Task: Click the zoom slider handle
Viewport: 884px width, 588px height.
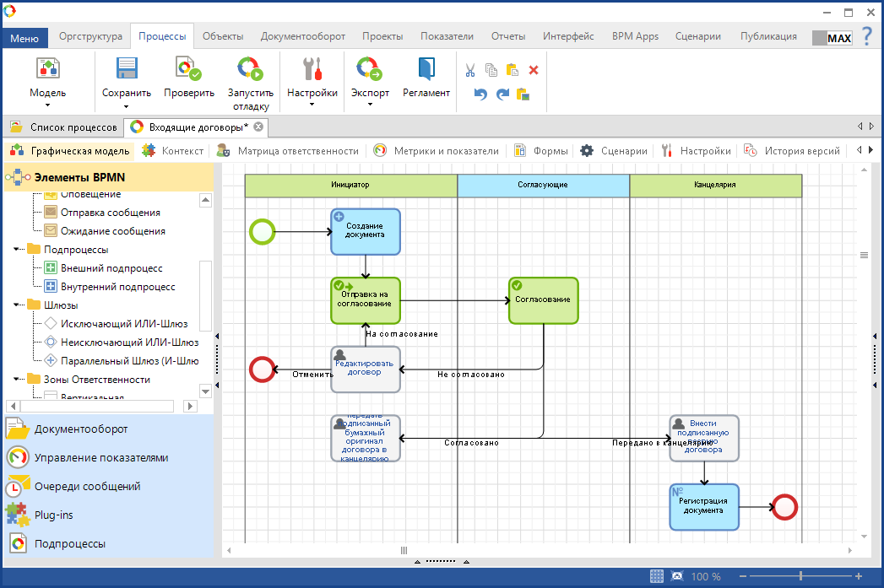Action: pos(801,576)
